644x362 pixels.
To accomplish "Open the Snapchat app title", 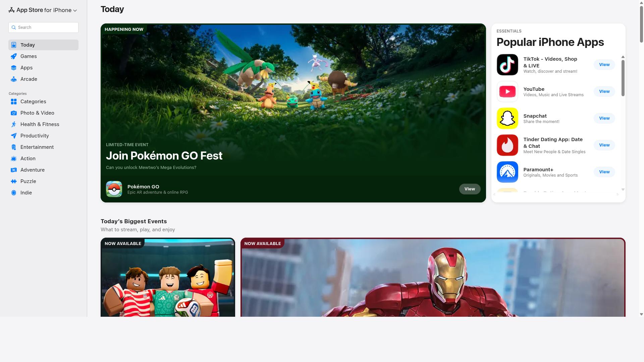I will tap(535, 116).
